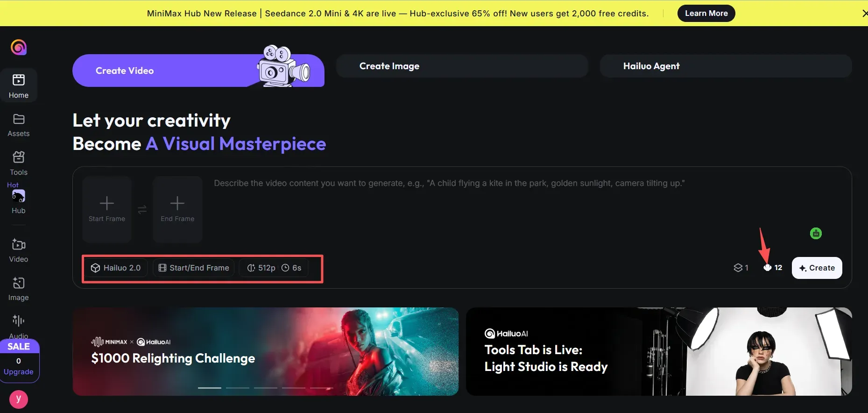Select the third carousel slide indicator

[266, 388]
